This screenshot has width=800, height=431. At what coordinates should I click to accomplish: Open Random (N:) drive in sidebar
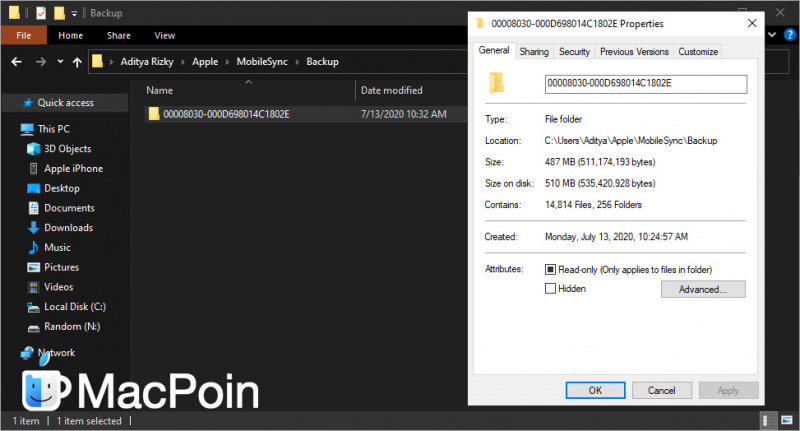point(72,326)
